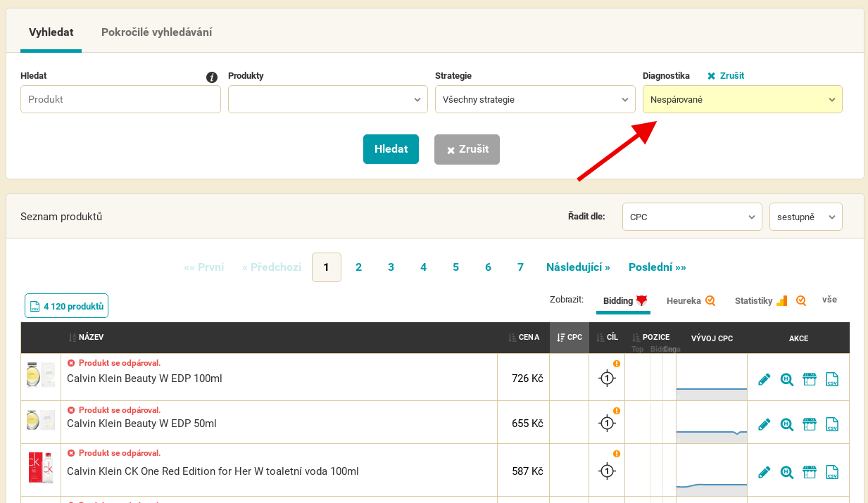
Task: Open the Produkty dropdown
Action: pyautogui.click(x=328, y=99)
